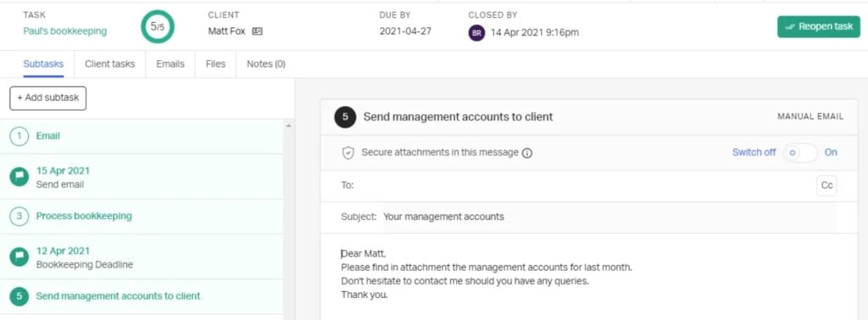Click the Add subtask button
The height and width of the screenshot is (320, 868).
[47, 98]
